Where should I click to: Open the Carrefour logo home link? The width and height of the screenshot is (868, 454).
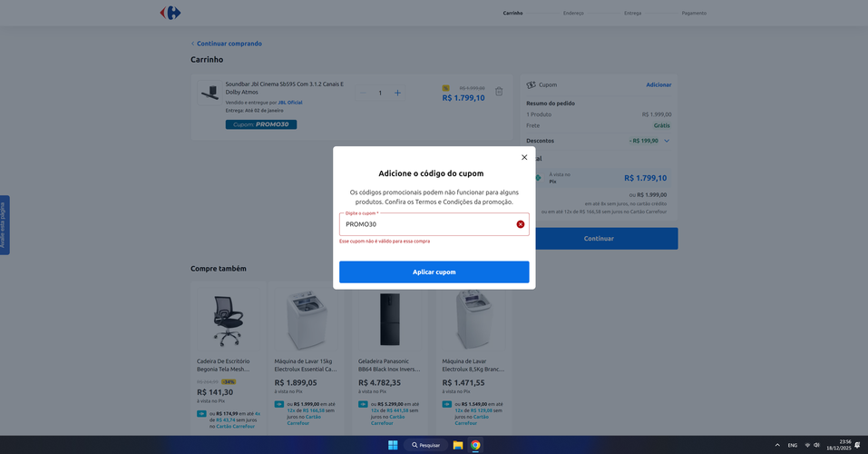[171, 13]
